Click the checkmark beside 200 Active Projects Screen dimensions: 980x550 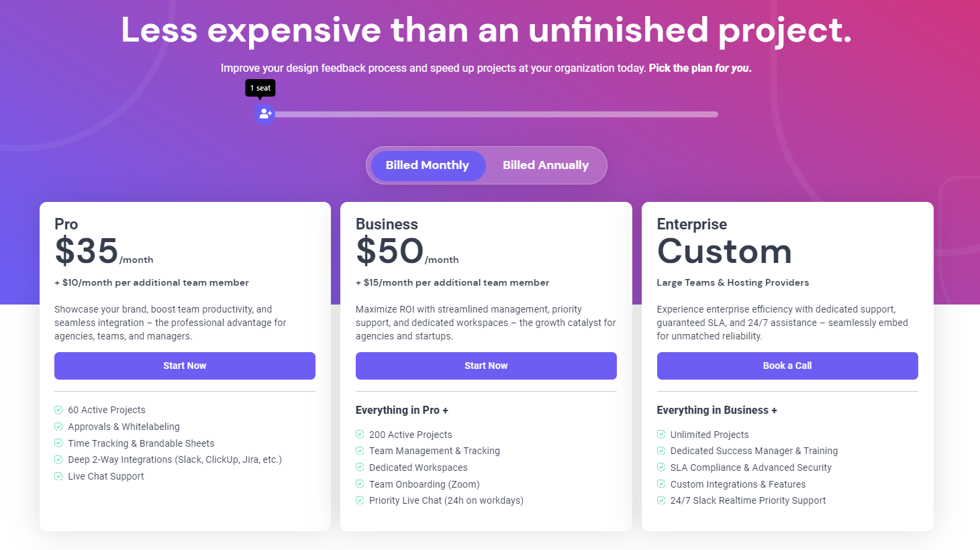pos(359,435)
